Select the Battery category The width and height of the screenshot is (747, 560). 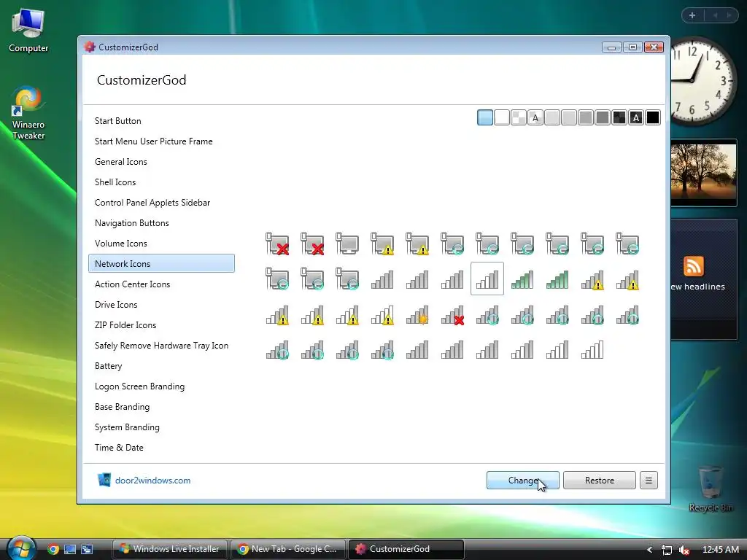(x=161, y=366)
